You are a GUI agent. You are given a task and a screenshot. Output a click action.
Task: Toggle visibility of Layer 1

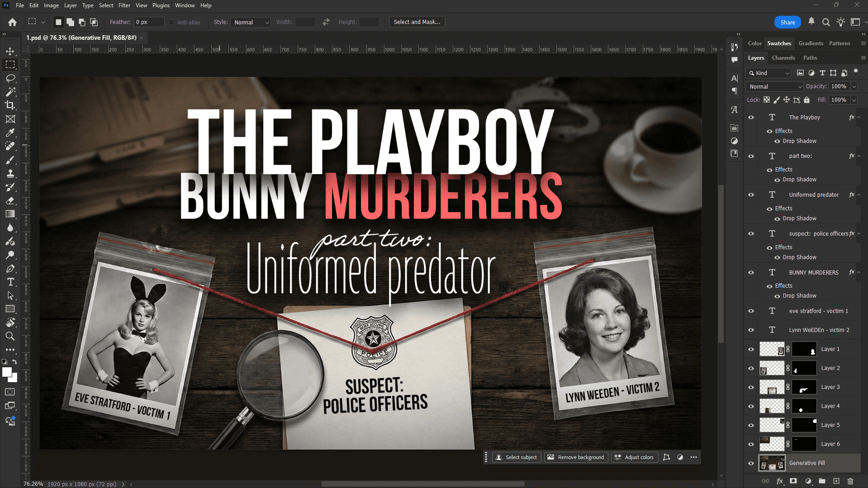[x=751, y=349]
